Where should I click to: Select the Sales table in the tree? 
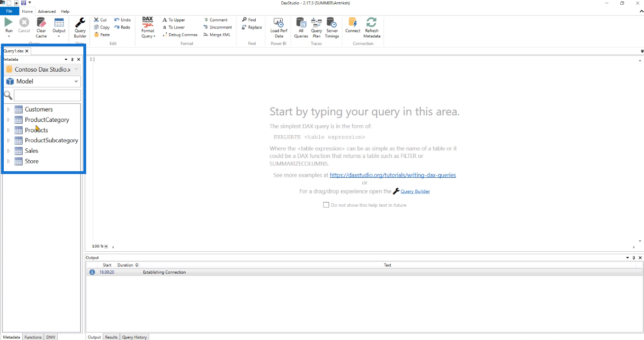click(x=32, y=151)
